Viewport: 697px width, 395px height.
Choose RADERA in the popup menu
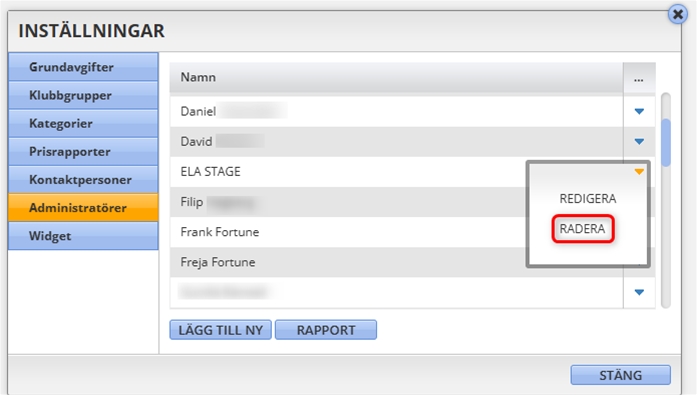coord(582,229)
